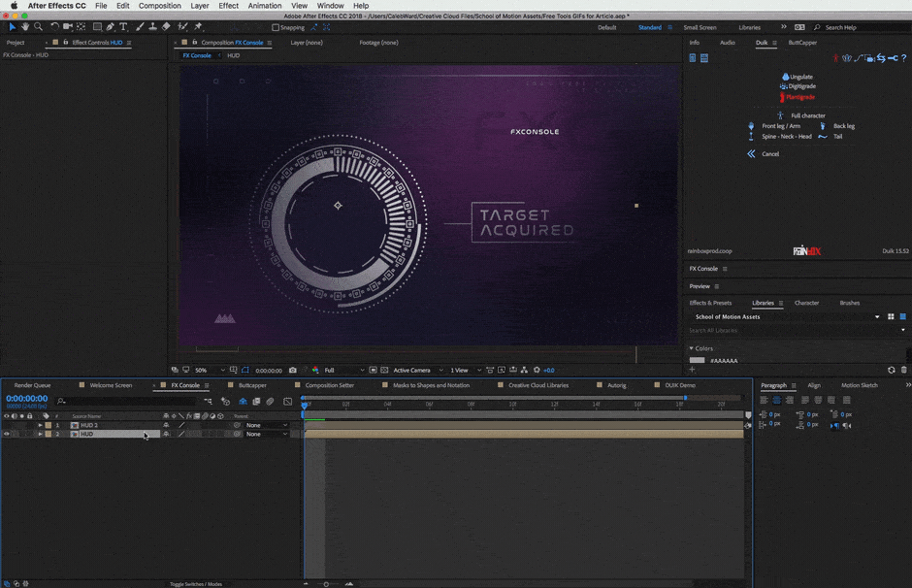Select the Type text tool
This screenshot has width=912, height=588.
click(x=123, y=27)
